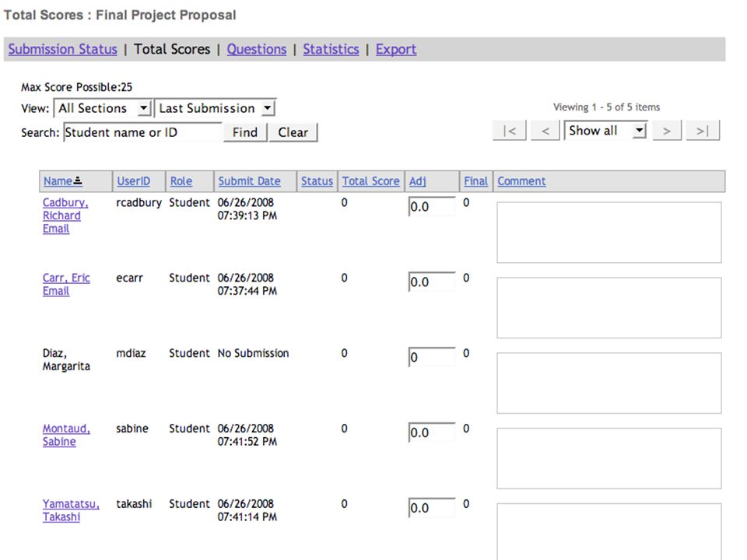Sort by Submit Date column
747x560 pixels.
(x=249, y=181)
